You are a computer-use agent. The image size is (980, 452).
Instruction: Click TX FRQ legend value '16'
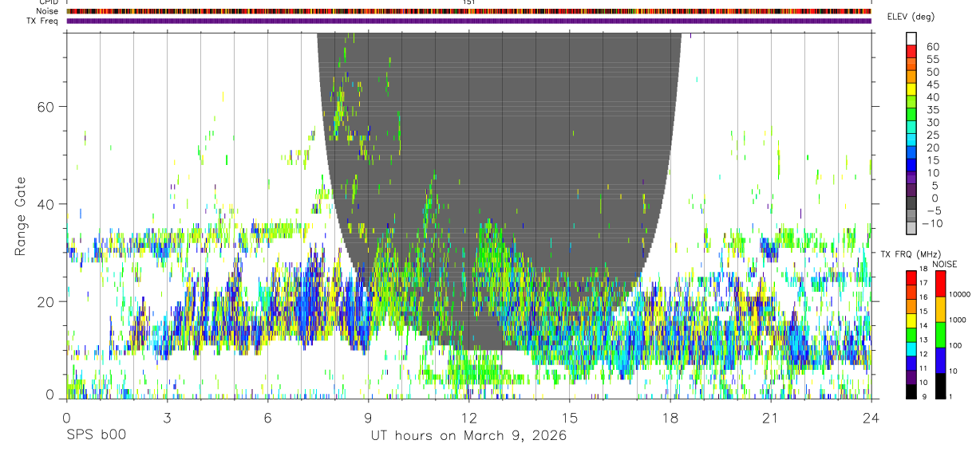pos(922,297)
